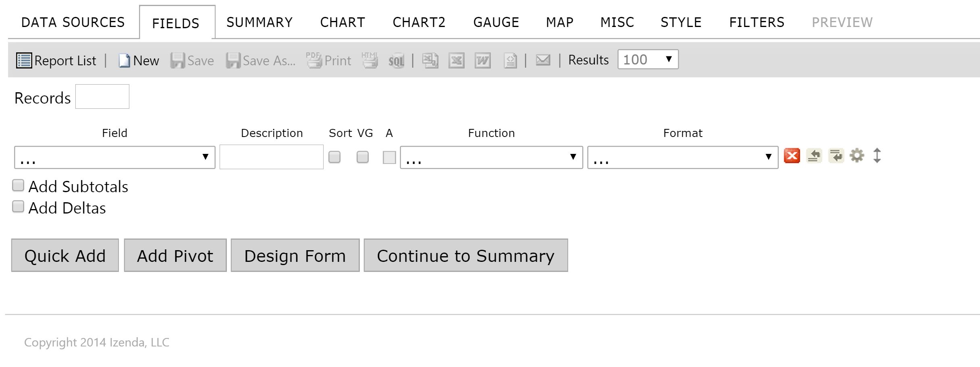Screen dimensions: 980x367
Task: Enable Add Subtotals checkbox
Action: click(x=18, y=185)
